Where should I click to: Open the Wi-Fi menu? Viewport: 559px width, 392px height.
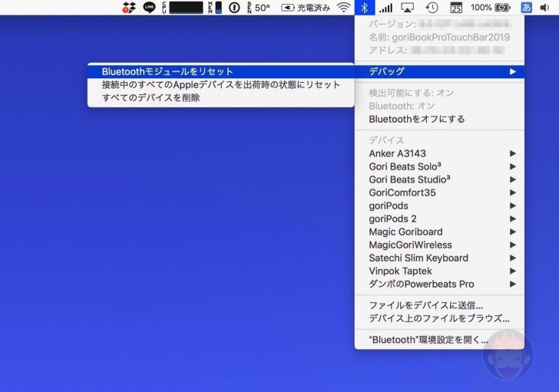(344, 8)
